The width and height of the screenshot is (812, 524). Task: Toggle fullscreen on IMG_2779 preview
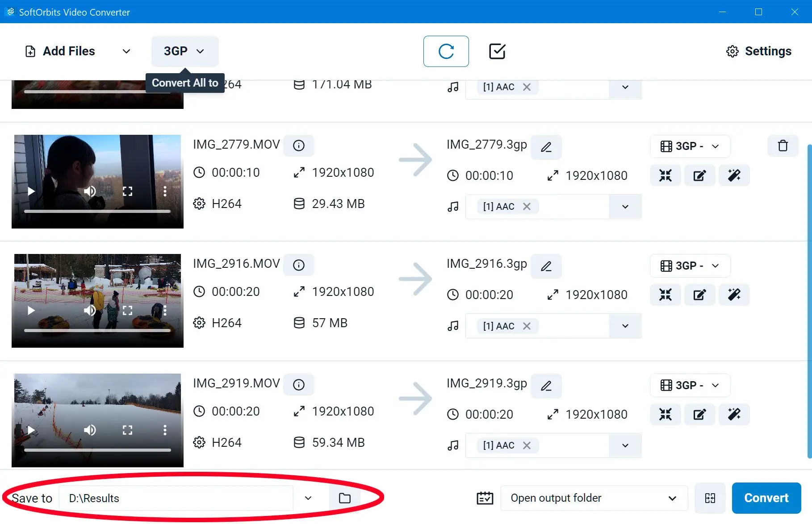(x=128, y=191)
